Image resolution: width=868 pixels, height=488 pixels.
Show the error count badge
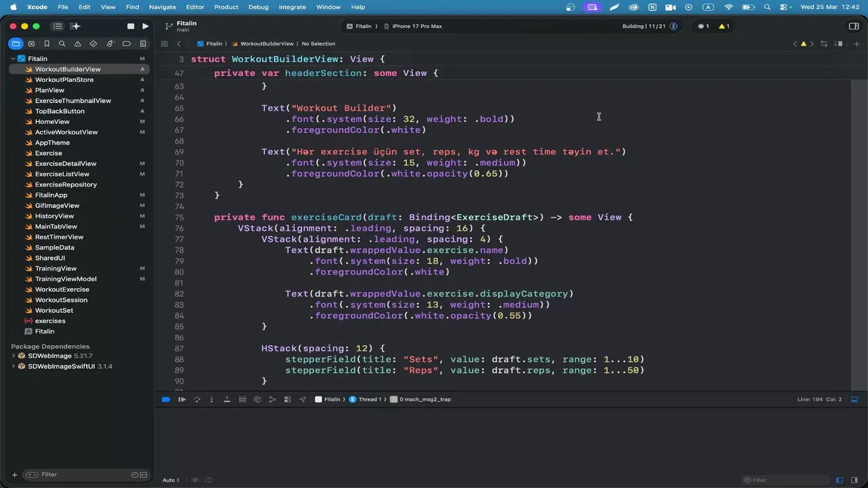[x=703, y=26]
